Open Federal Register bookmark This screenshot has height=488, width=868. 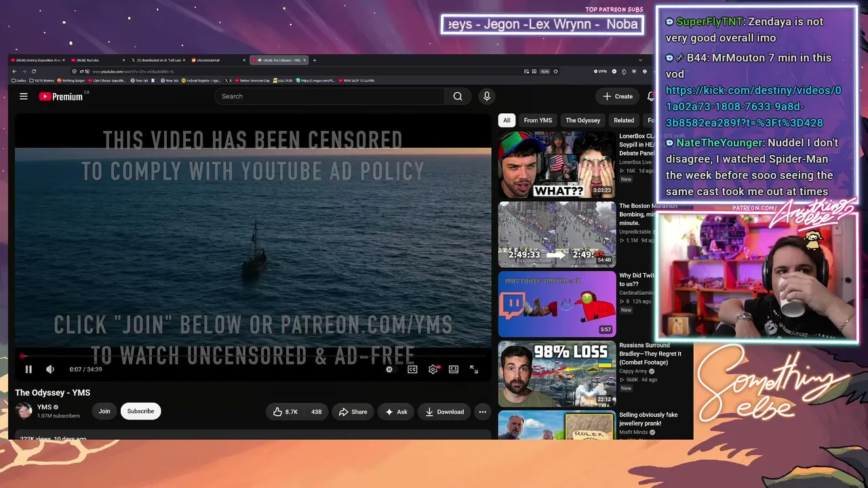(200, 81)
